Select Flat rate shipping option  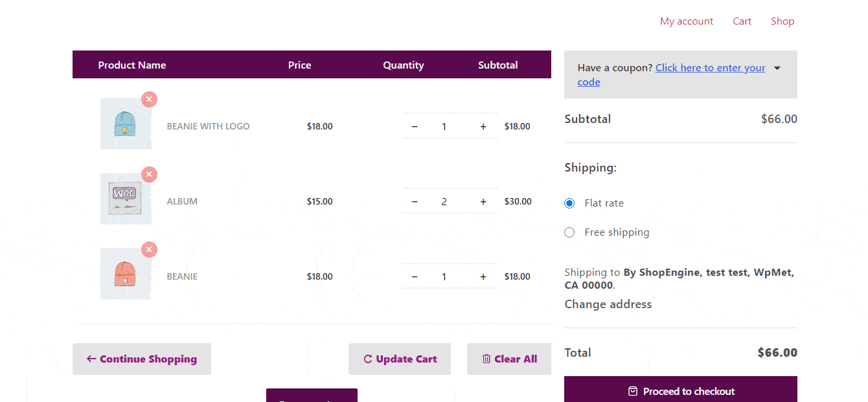[x=569, y=203]
